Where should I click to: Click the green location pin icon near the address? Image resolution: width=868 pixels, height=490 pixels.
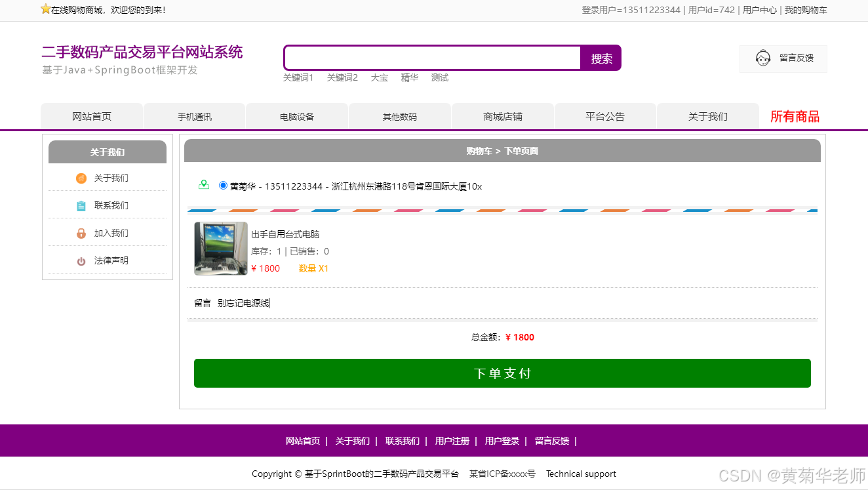[x=205, y=184]
